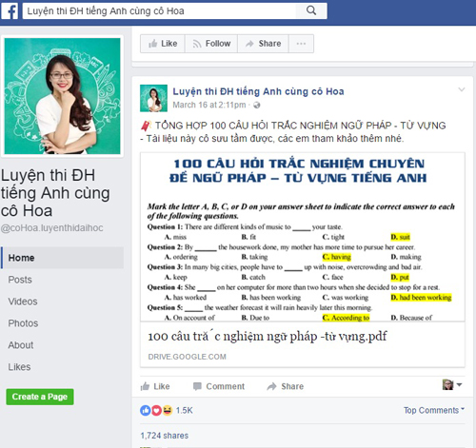Click the globe public-privacy icon on post
Image resolution: width=476 pixels, height=448 pixels.
pos(257,105)
